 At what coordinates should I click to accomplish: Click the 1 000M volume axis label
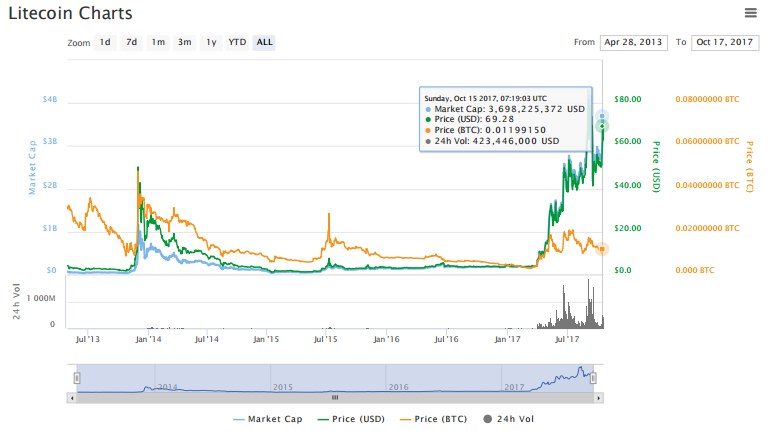[41, 298]
